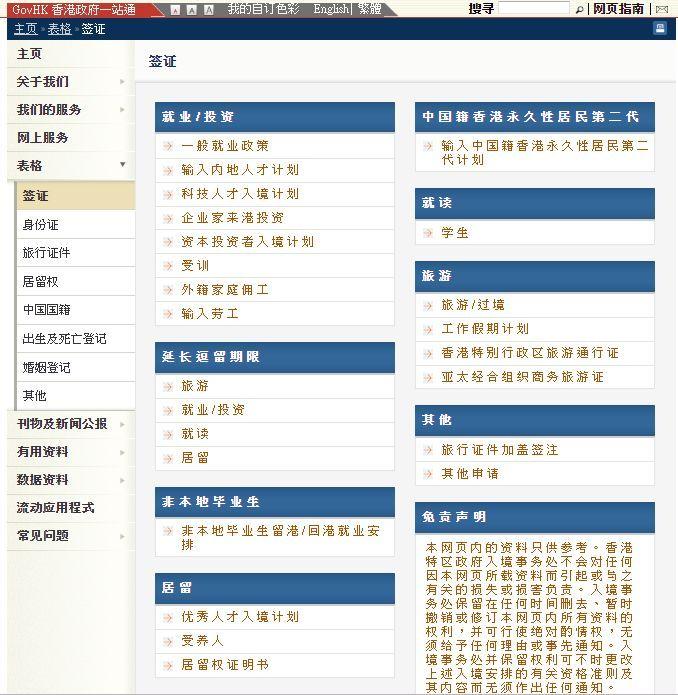The image size is (678, 695).
Task: Click the search magnifier icon
Action: tap(579, 9)
